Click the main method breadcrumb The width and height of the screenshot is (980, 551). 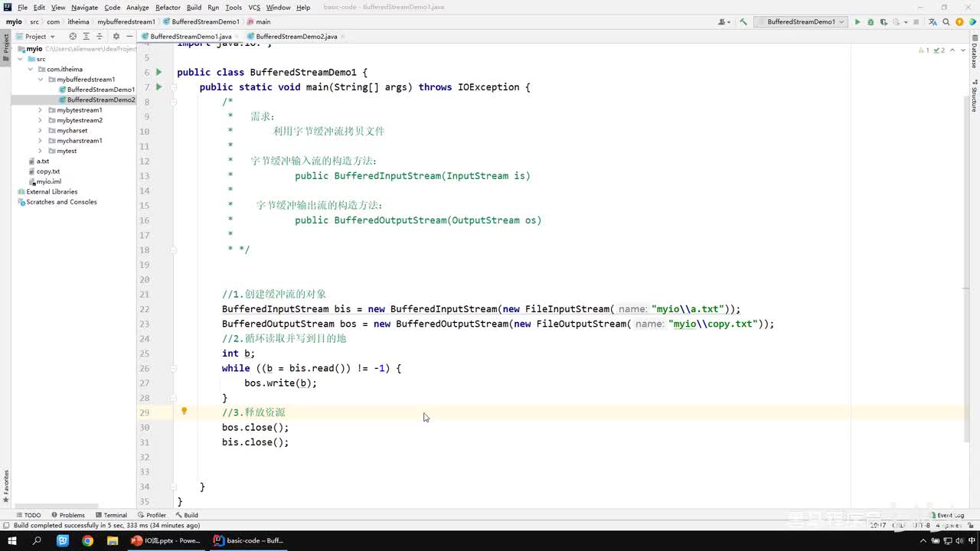[x=258, y=22]
